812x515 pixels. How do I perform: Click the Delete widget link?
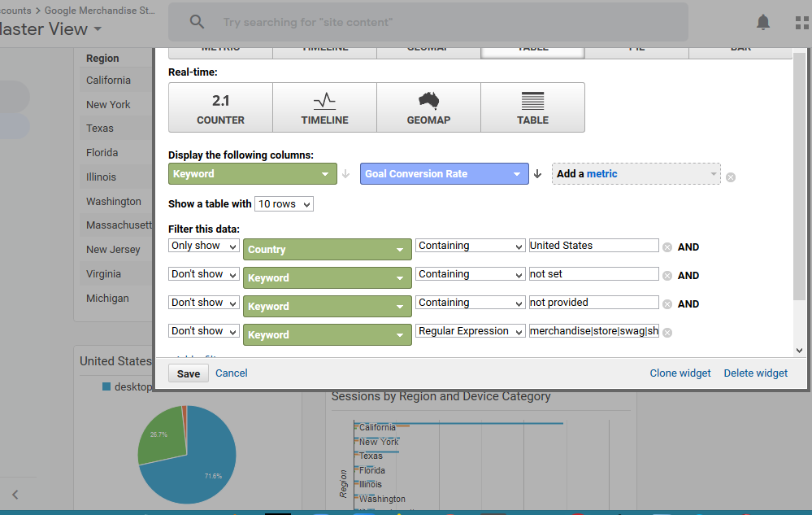click(x=756, y=373)
